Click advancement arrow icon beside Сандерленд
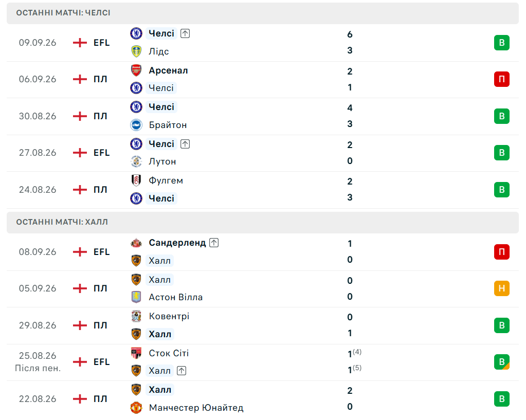This screenshot has height=420, width=526. pyautogui.click(x=214, y=243)
